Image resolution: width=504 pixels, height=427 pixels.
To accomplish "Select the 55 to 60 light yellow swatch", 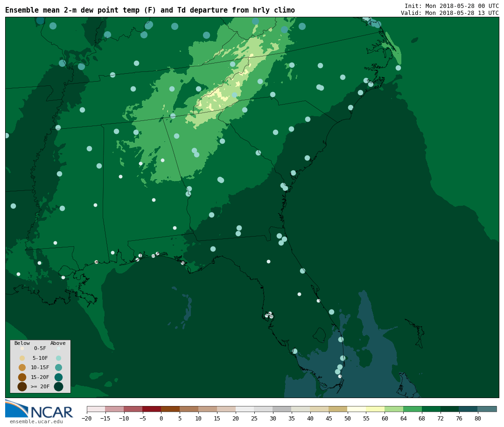I will (x=375, y=409).
